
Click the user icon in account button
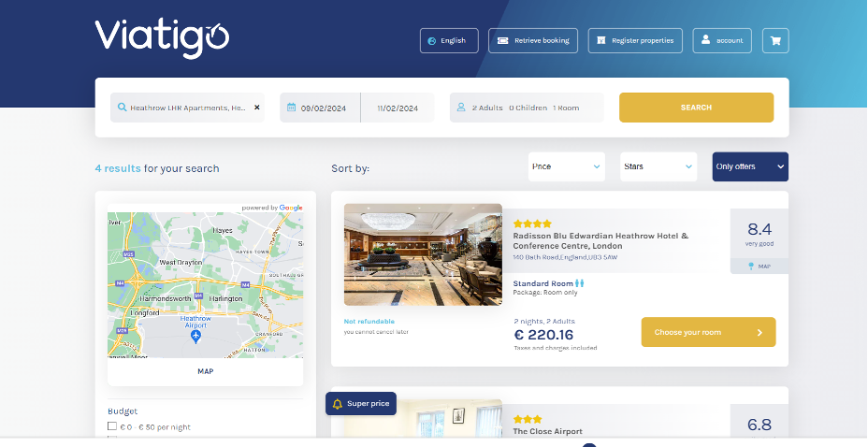click(705, 40)
